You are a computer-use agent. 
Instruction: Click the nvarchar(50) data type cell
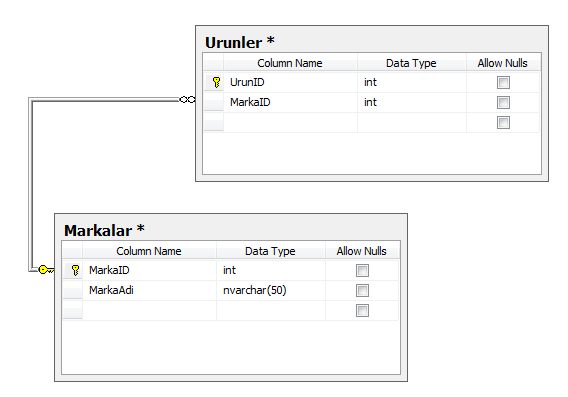(x=271, y=291)
